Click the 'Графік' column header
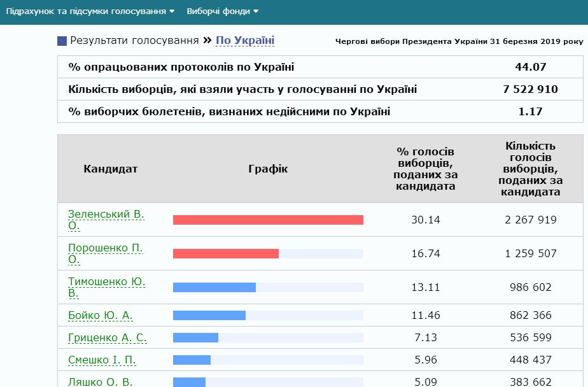Viewport: 588px width, 387px height. (268, 169)
